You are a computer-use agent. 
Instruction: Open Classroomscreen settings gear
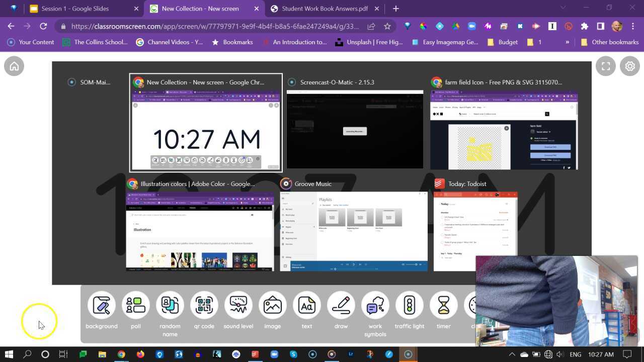point(630,66)
